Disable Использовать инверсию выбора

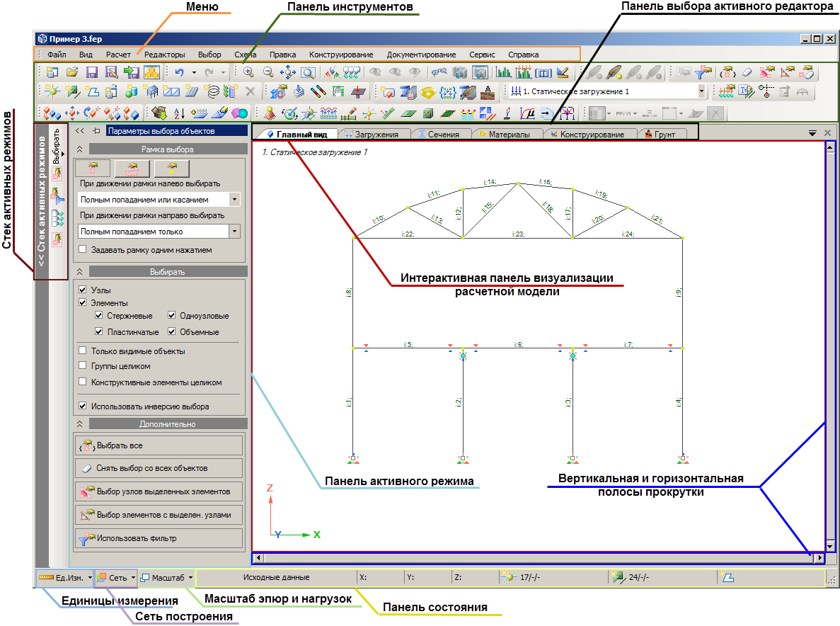[x=83, y=406]
